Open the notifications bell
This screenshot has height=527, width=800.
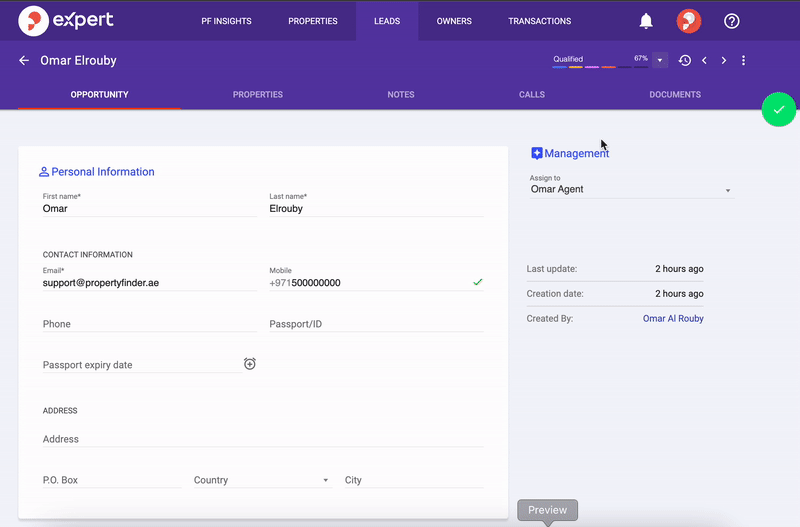pyautogui.click(x=646, y=21)
